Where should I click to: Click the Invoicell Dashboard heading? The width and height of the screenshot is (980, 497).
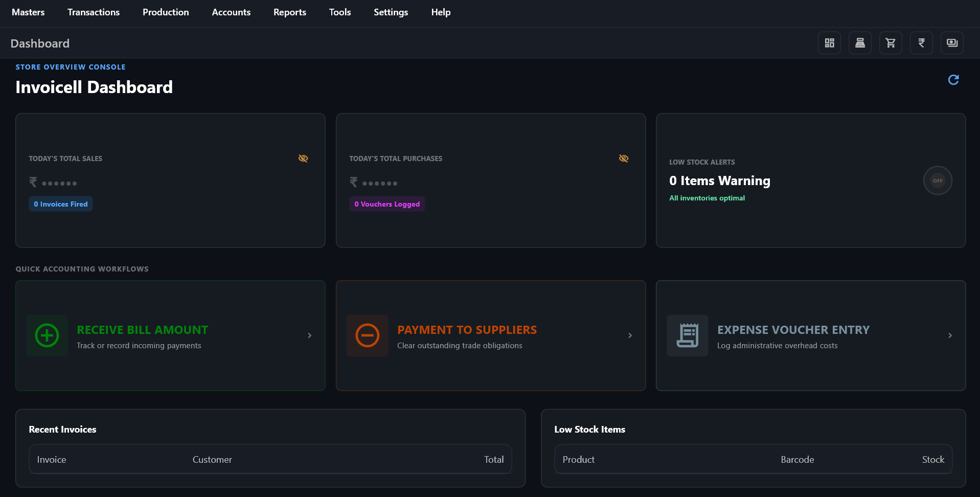point(94,87)
